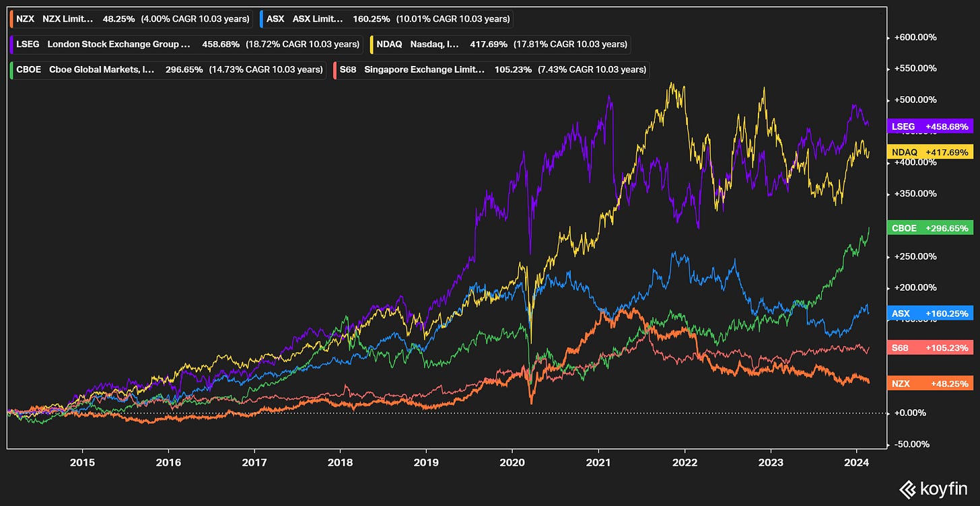Screen dimensions: 980x506
Task: Select the ASX Limited legend entry
Action: pos(386,19)
